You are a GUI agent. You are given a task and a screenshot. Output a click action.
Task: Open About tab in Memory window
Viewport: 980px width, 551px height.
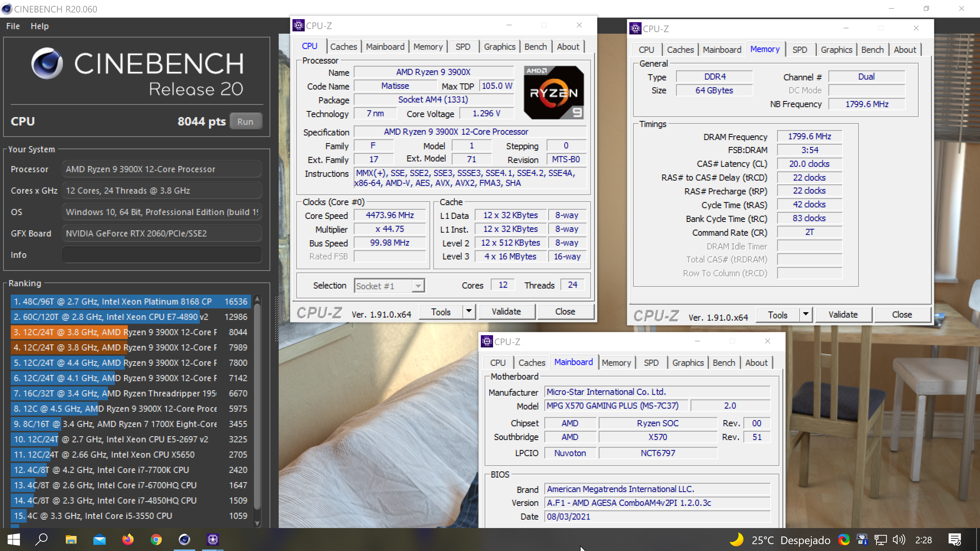coord(905,50)
